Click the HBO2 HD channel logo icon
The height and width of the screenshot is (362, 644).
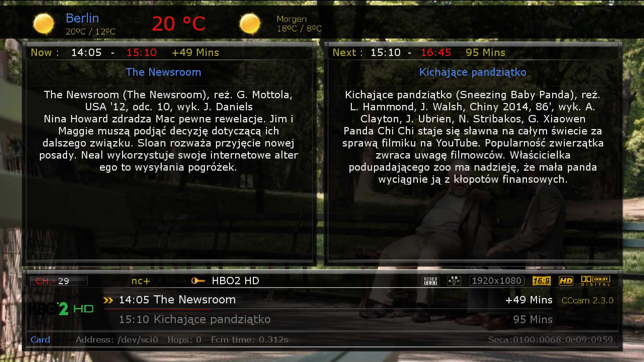pyautogui.click(x=62, y=308)
